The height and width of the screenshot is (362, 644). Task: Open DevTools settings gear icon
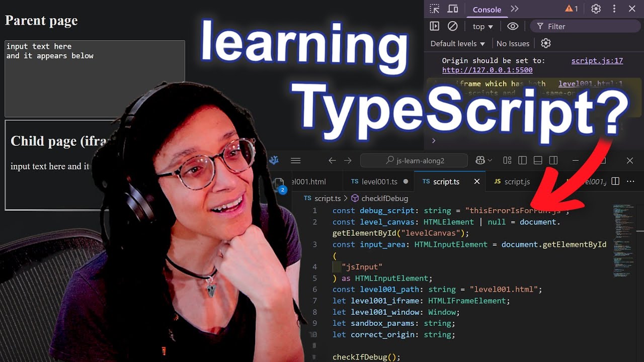coord(596,9)
